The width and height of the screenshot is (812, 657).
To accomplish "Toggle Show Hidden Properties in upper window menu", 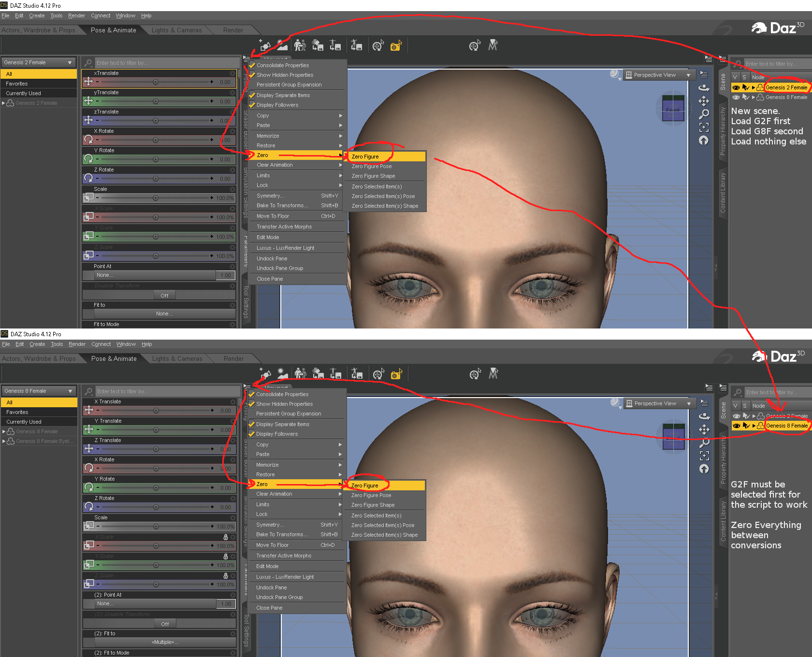I will coord(252,75).
